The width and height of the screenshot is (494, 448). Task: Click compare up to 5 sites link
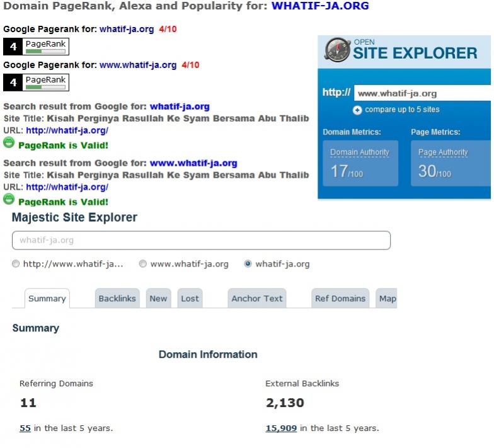(402, 110)
